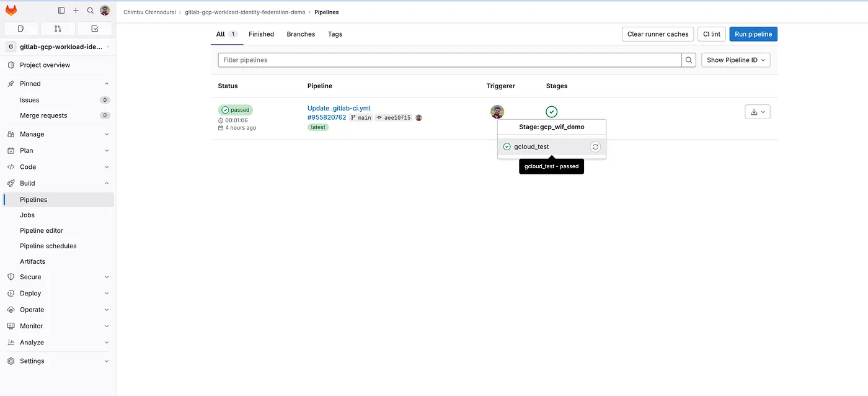Switch to the Branches tab
868x396 pixels.
click(301, 34)
